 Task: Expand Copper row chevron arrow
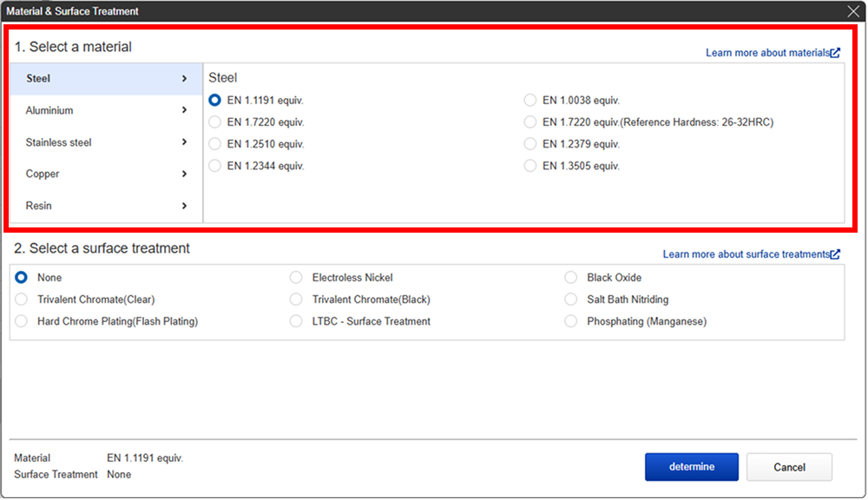[184, 174]
